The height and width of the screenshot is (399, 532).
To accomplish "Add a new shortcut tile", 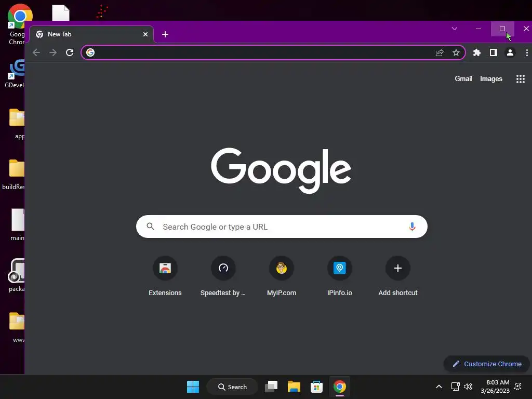I will [x=398, y=276].
